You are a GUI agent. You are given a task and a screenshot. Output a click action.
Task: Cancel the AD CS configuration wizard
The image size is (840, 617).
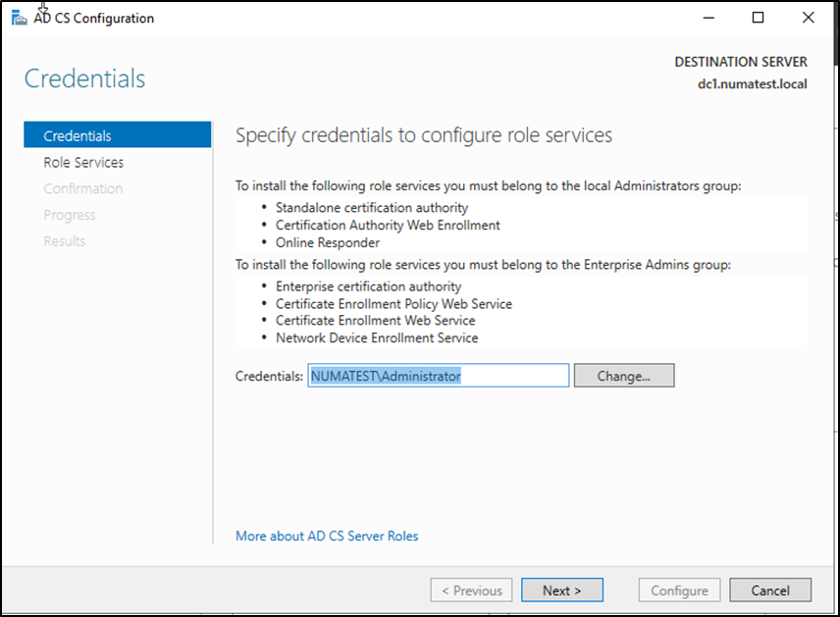[770, 591]
